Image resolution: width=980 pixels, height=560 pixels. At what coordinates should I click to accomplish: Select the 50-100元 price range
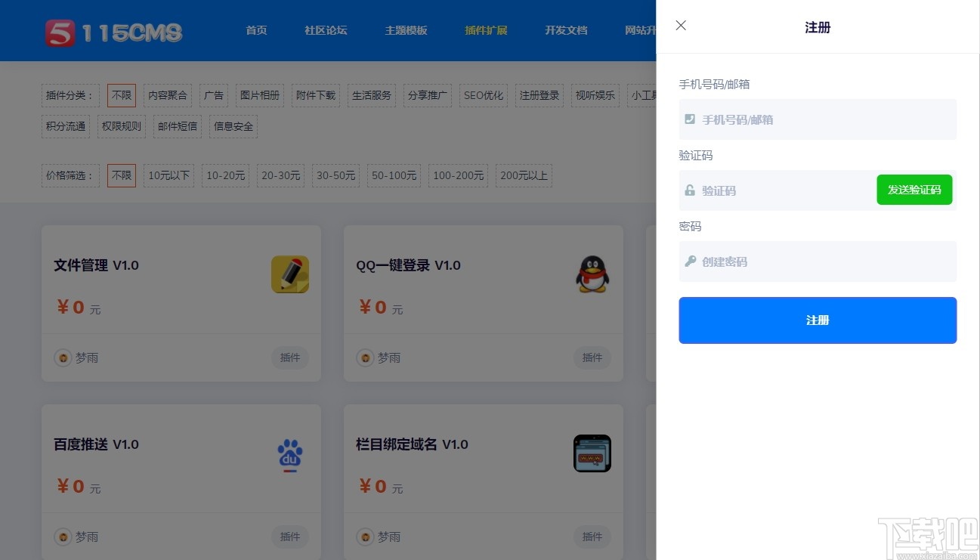(394, 175)
